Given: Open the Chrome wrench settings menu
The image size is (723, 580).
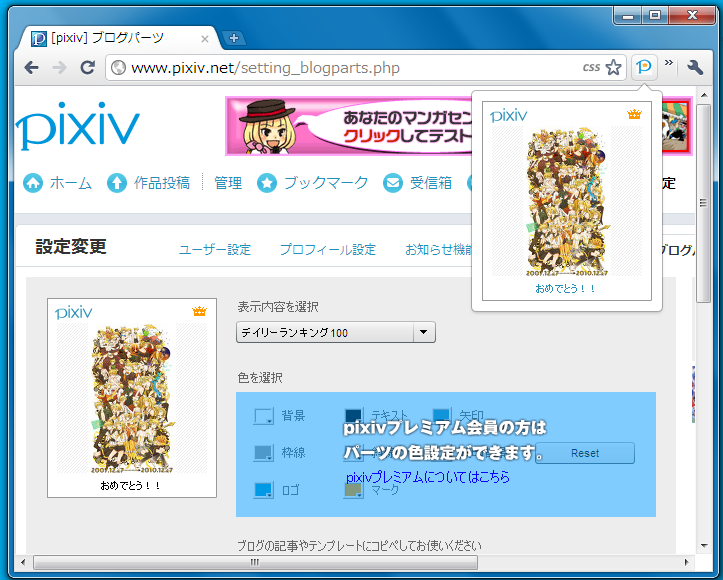Looking at the screenshot, I should pyautogui.click(x=696, y=67).
